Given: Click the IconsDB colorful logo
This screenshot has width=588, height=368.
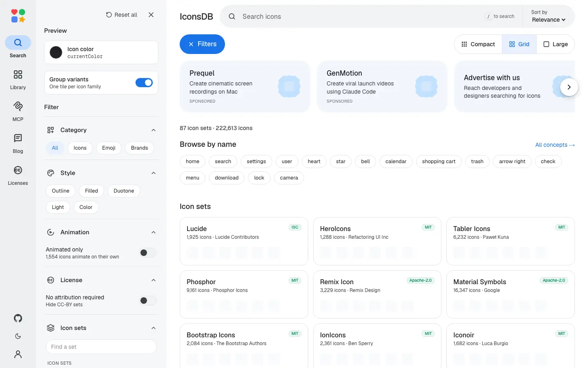Looking at the screenshot, I should pos(18,16).
